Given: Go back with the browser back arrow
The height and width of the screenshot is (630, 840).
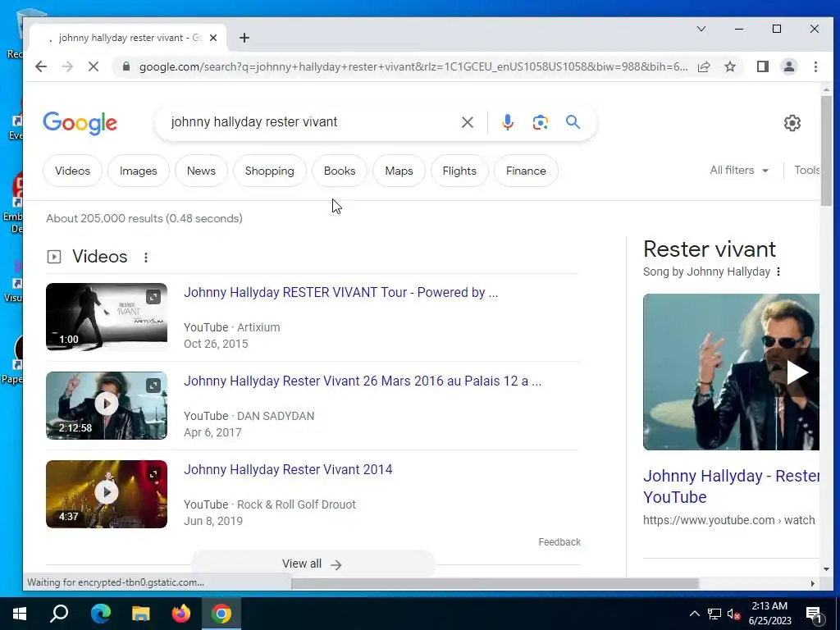Looking at the screenshot, I should 41,66.
